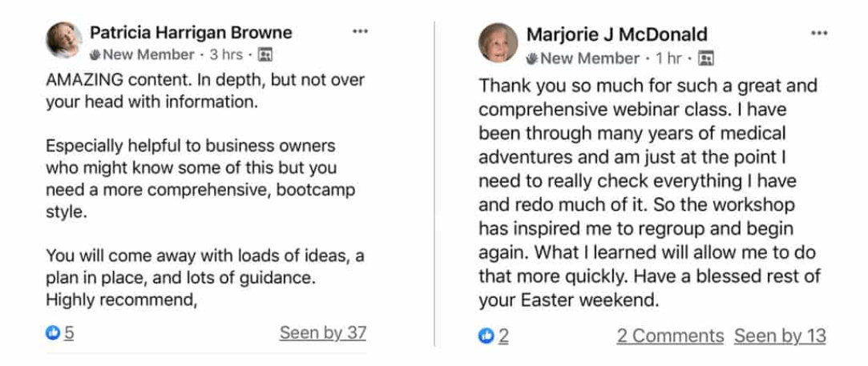Screen dimensions: 868x366
Task: Click Marjorie J McDonald's profile picture
Action: [x=499, y=42]
